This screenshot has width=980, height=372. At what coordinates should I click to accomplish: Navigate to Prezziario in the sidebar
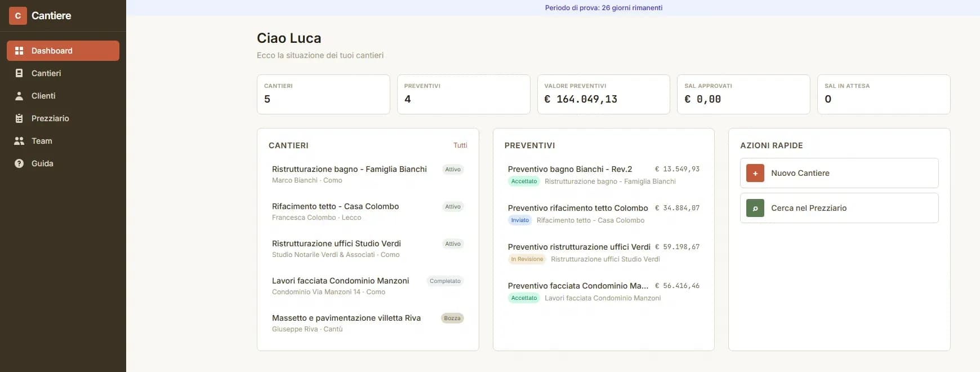coord(63,118)
